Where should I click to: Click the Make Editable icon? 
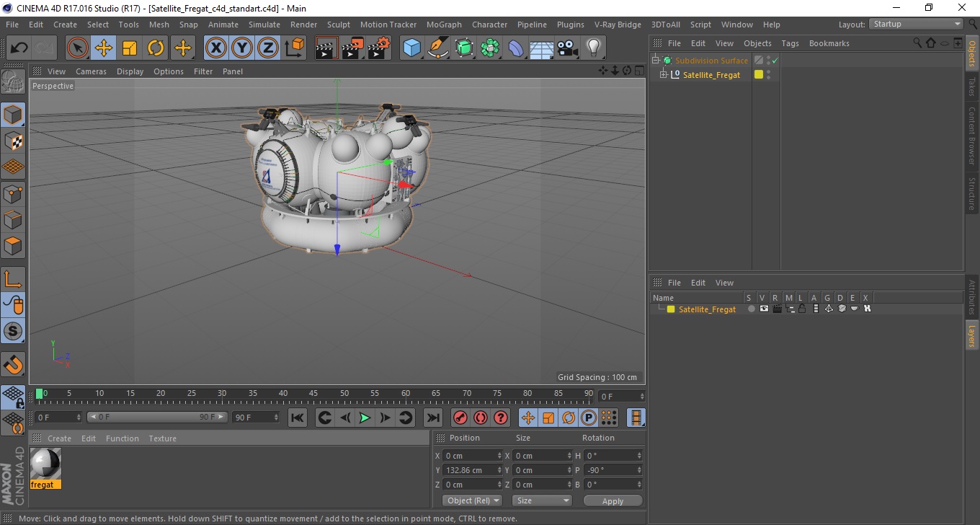[x=13, y=82]
